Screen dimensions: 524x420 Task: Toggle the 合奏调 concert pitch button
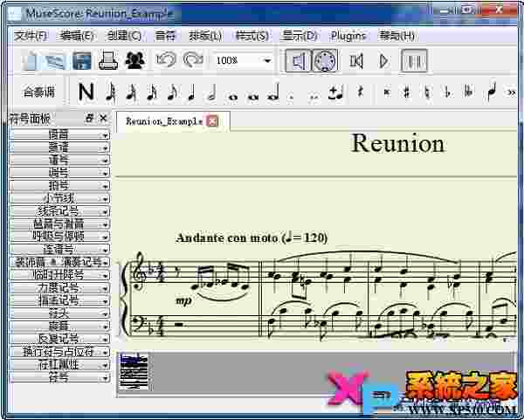pyautogui.click(x=38, y=92)
